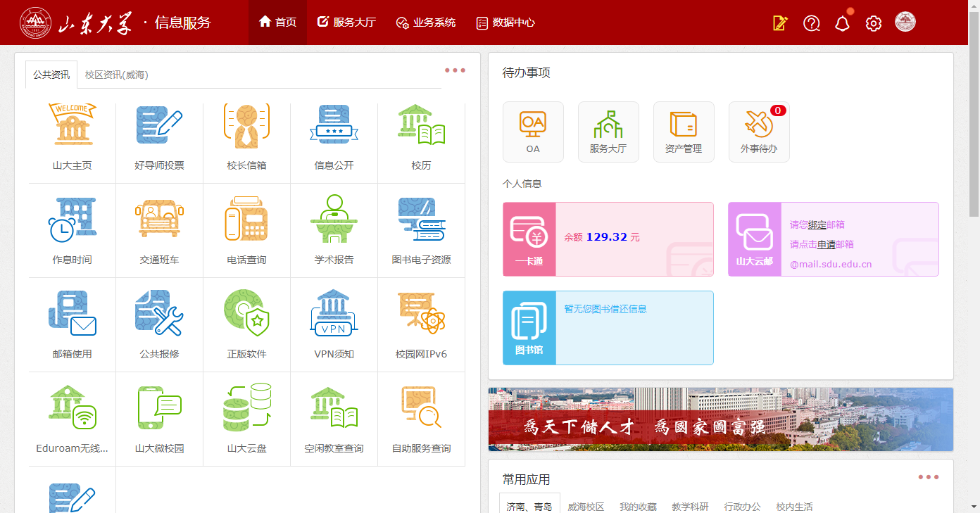Expand the 公共资讯 panel more options dots
This screenshot has width=980, height=513.
[455, 70]
